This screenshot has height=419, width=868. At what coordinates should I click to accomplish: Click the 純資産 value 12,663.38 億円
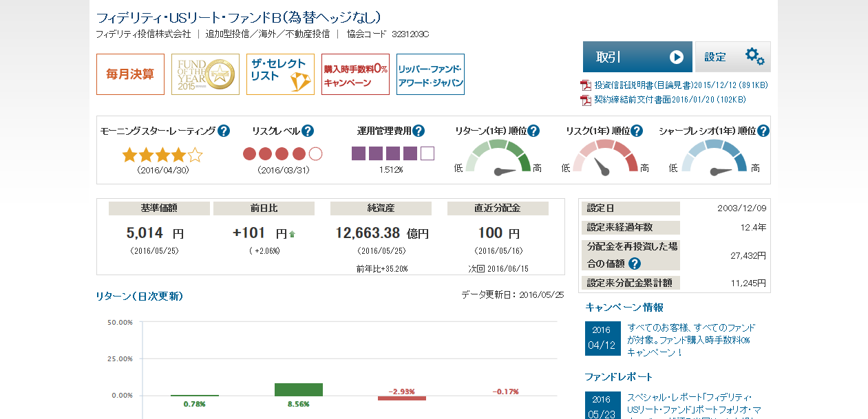click(382, 233)
